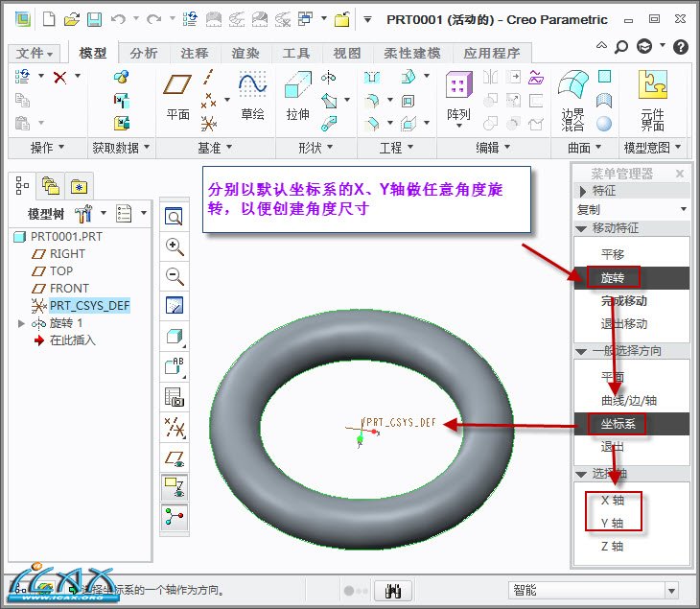Choose X 轴 in the menu manager

(x=612, y=500)
